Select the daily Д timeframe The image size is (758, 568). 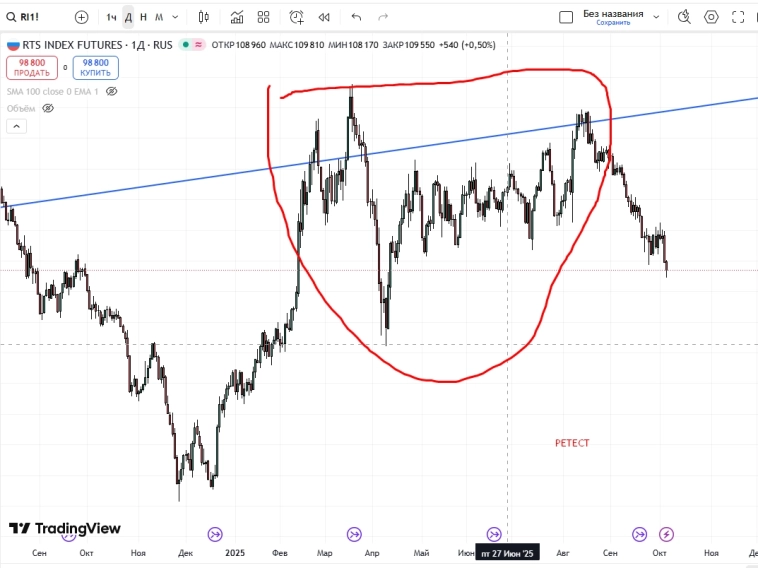click(x=128, y=17)
